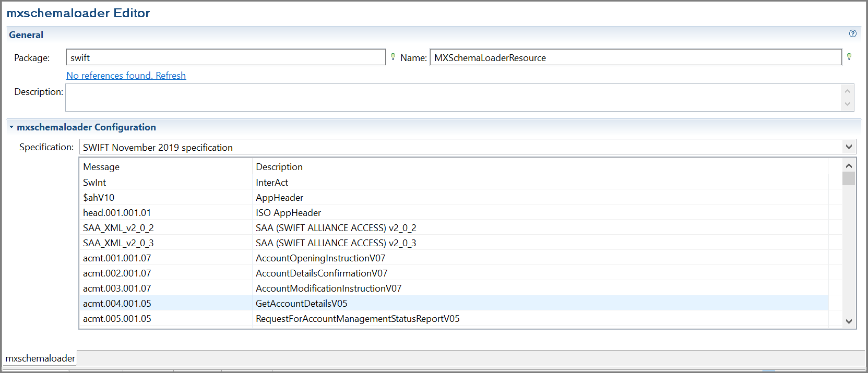Select the SAA_XML_v2_0_3 row

click(454, 243)
